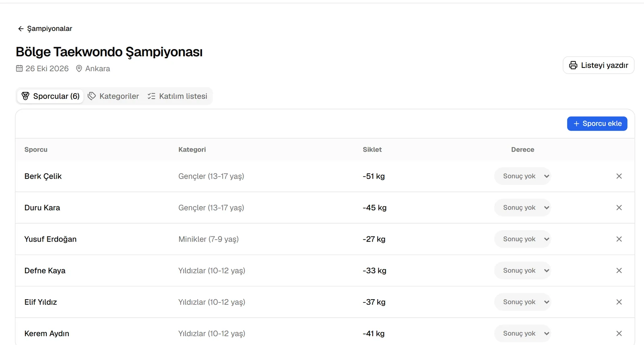Click Listeyi yazdır to print the list
644x345 pixels.
(599, 65)
